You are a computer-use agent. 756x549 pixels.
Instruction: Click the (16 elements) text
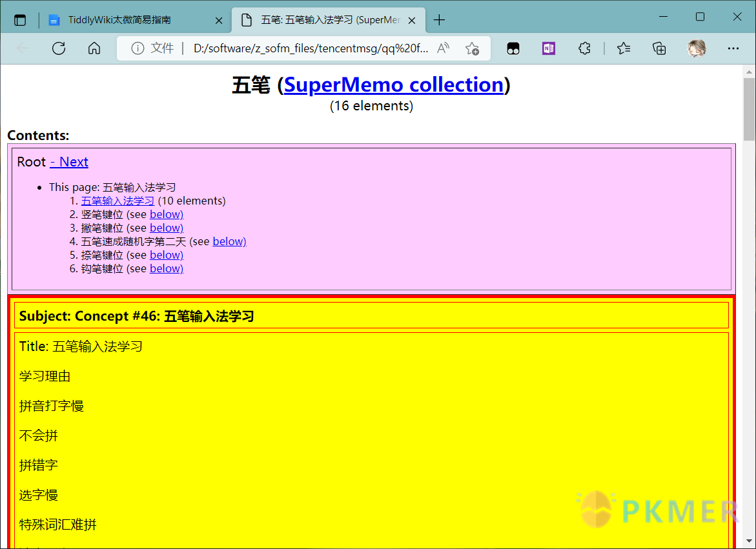(x=371, y=106)
